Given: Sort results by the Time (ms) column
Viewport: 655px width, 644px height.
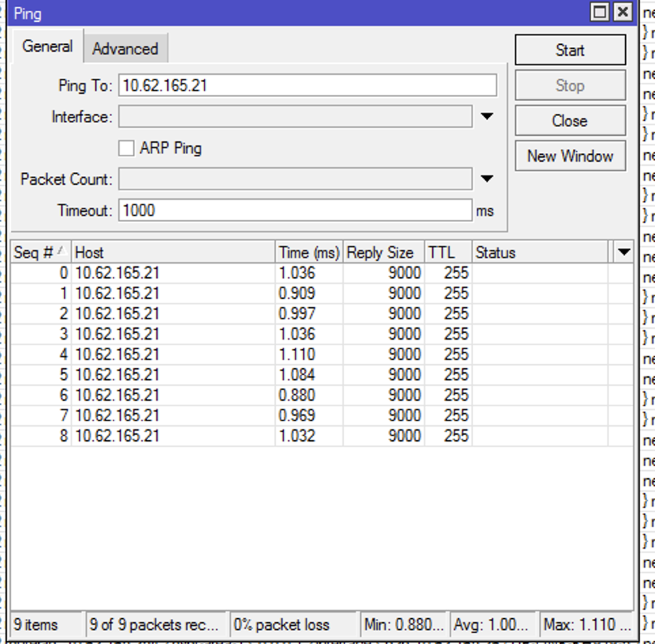Looking at the screenshot, I should tap(308, 252).
